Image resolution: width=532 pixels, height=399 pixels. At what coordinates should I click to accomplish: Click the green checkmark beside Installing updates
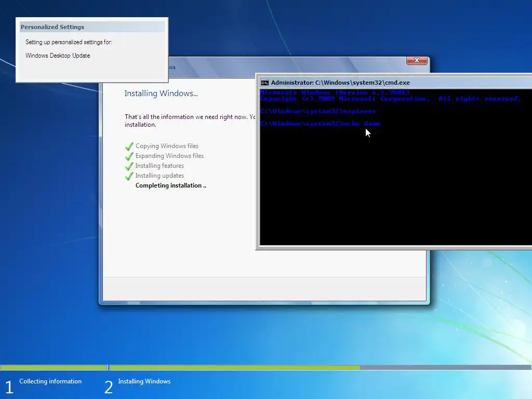129,176
